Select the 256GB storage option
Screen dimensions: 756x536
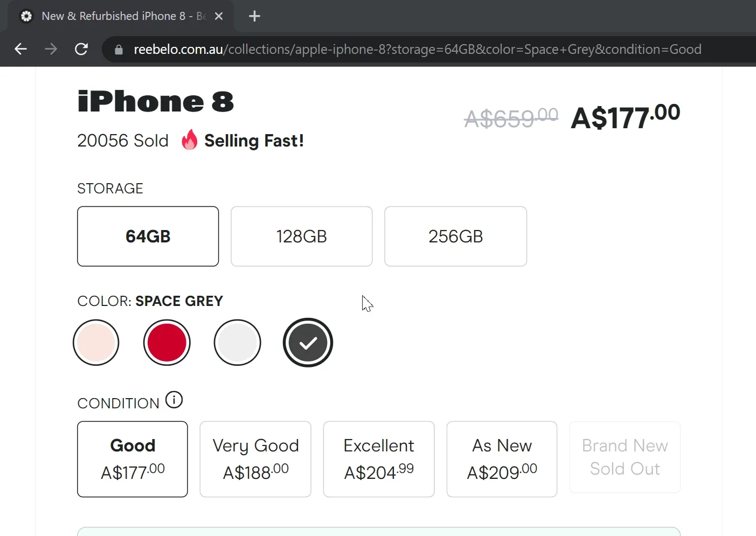pos(455,236)
